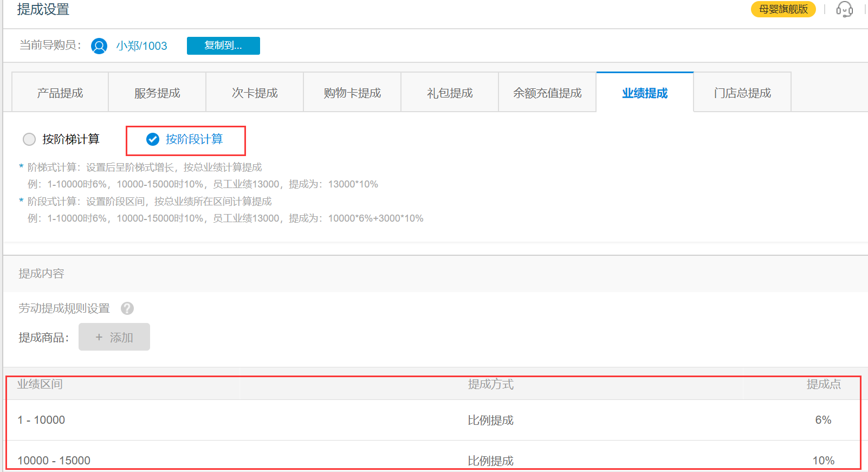Click the 业绩区间 column header

point(40,384)
